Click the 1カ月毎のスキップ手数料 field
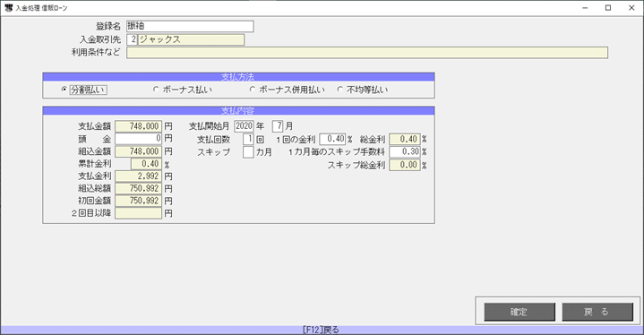This screenshot has width=644, height=335. 405,152
